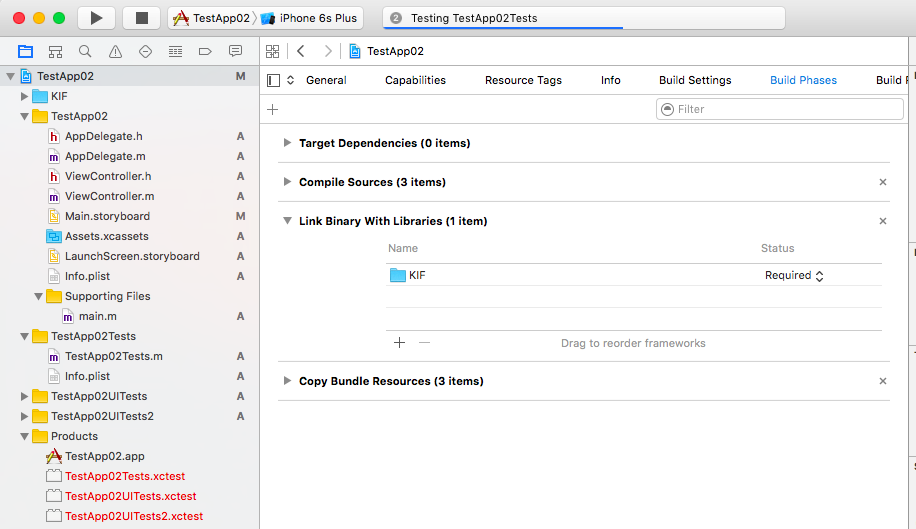Viewport: 916px width, 529px height.
Task: Select Main.storyboard in the navigator
Action: click(x=107, y=216)
